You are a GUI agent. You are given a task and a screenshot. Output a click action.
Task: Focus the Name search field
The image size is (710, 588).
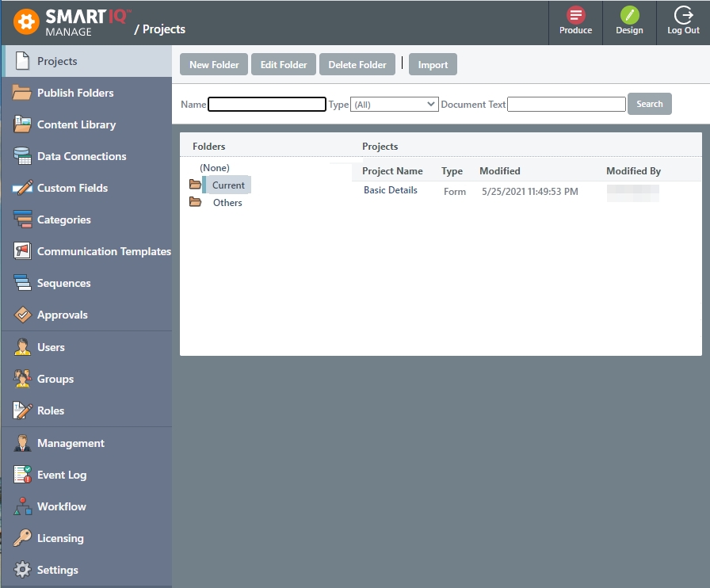coord(267,104)
